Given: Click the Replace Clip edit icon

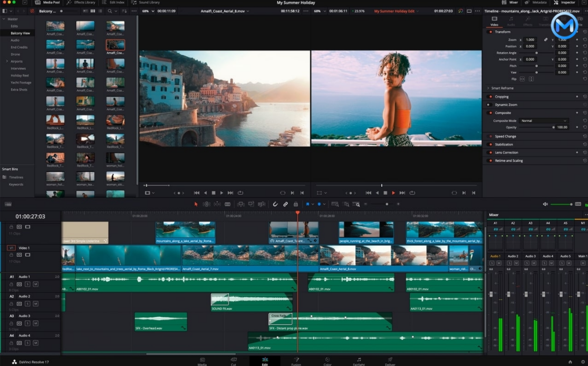Looking at the screenshot, I should click(x=262, y=205).
